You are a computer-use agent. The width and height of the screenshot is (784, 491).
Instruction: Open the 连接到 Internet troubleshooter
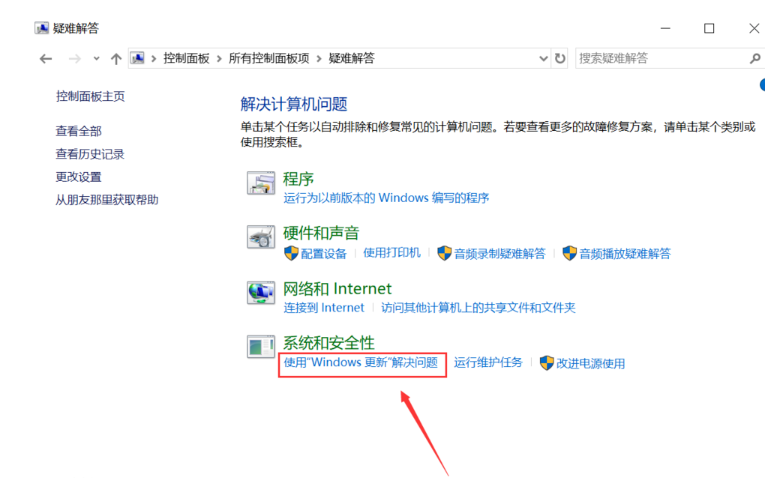click(324, 308)
